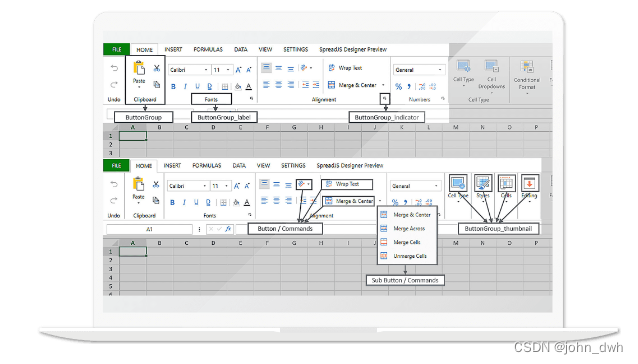This screenshot has height=364, width=638.
Task: Toggle Italic in the upper ribbon
Action: coord(185,86)
